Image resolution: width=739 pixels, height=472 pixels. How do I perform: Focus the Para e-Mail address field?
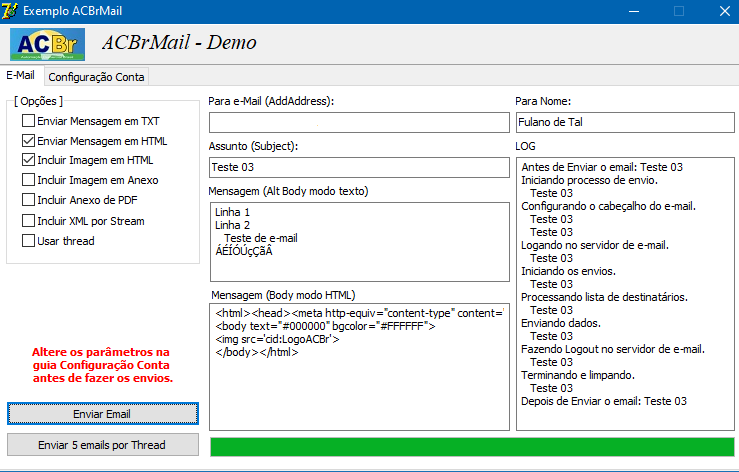pos(359,123)
